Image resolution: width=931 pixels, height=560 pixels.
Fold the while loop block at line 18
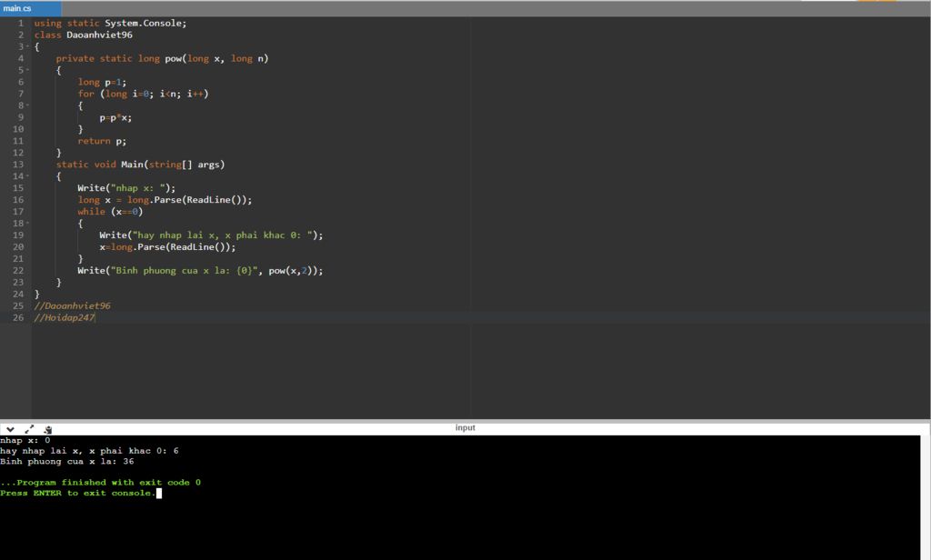pyautogui.click(x=27, y=224)
